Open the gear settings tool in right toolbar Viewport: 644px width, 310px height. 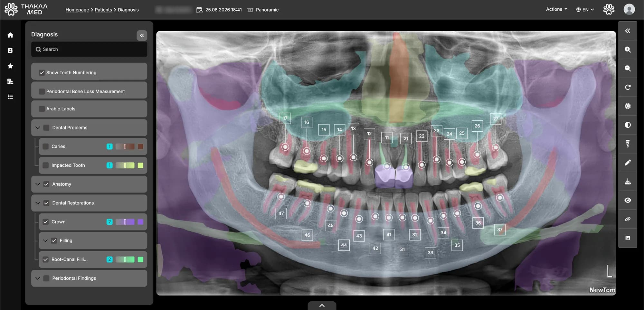coord(628,106)
